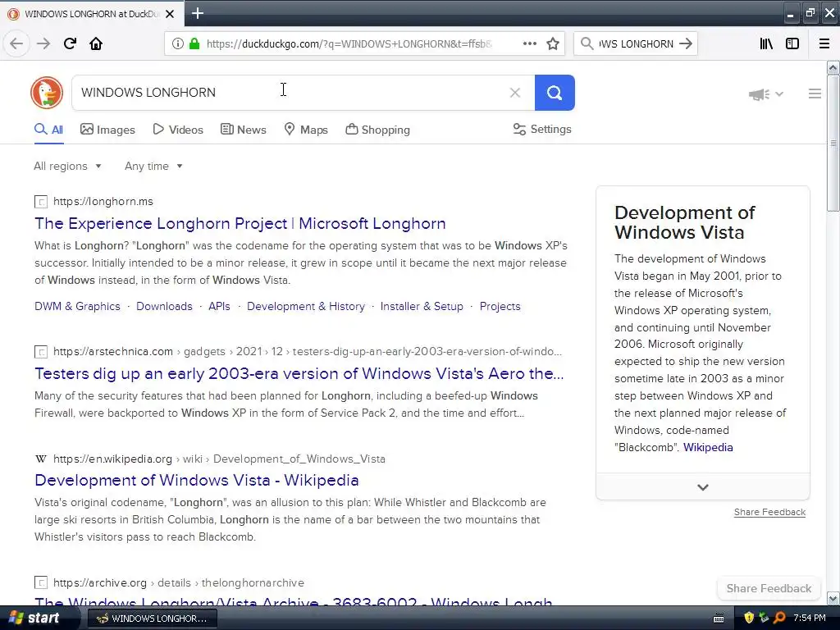
Task: Switch to the Images tab
Action: click(x=107, y=130)
